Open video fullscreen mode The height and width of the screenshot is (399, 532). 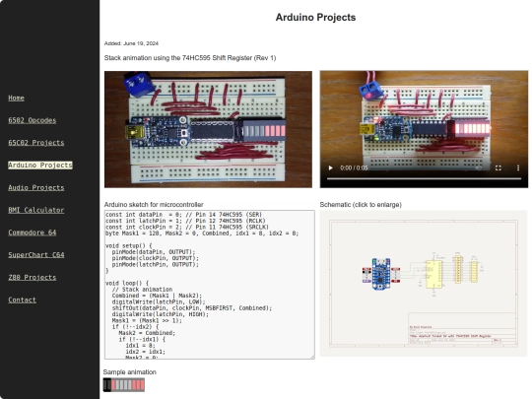(x=499, y=167)
